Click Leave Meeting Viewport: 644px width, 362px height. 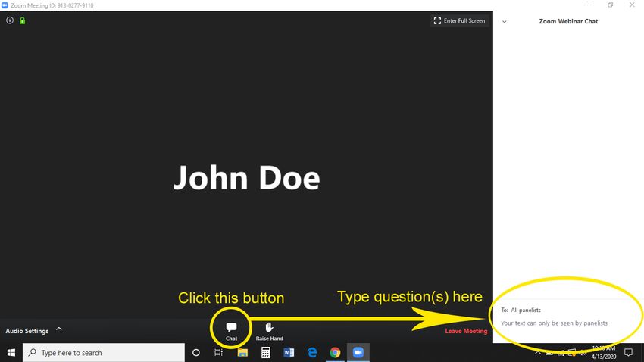coord(466,331)
